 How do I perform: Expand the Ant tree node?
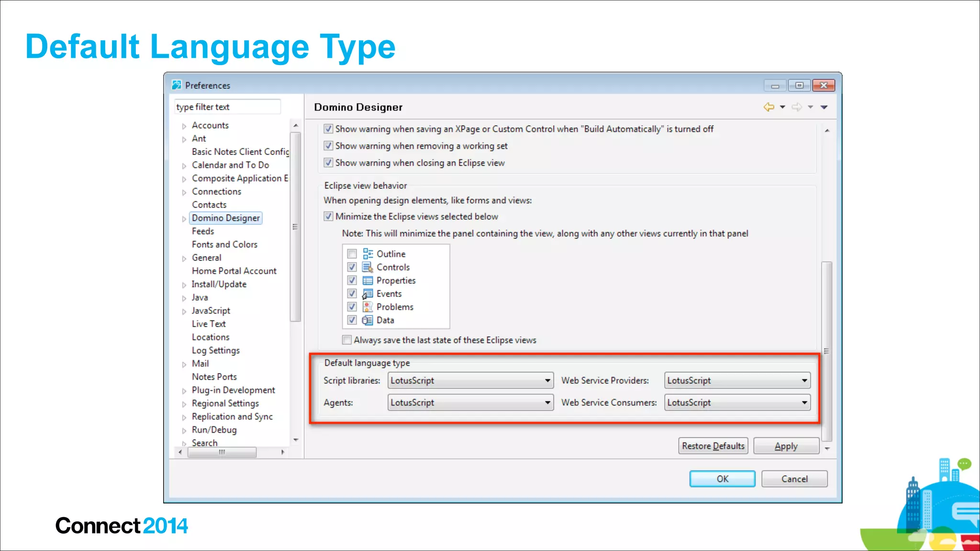point(184,139)
